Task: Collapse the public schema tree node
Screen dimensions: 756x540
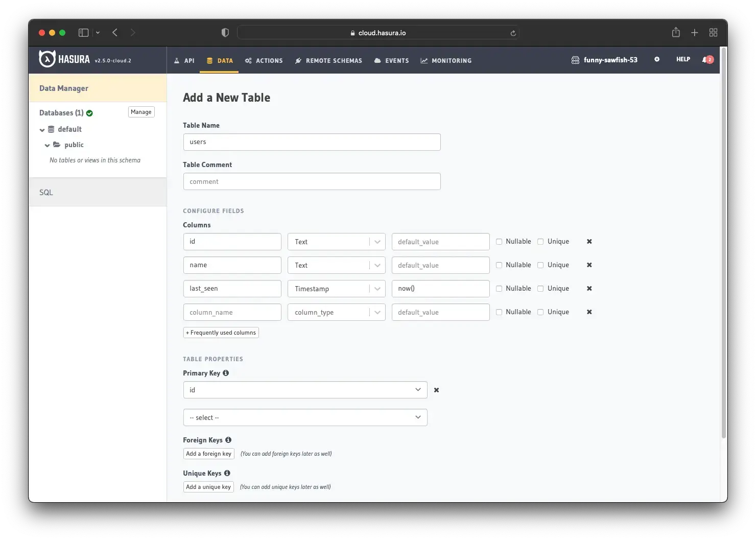Action: [x=47, y=145]
